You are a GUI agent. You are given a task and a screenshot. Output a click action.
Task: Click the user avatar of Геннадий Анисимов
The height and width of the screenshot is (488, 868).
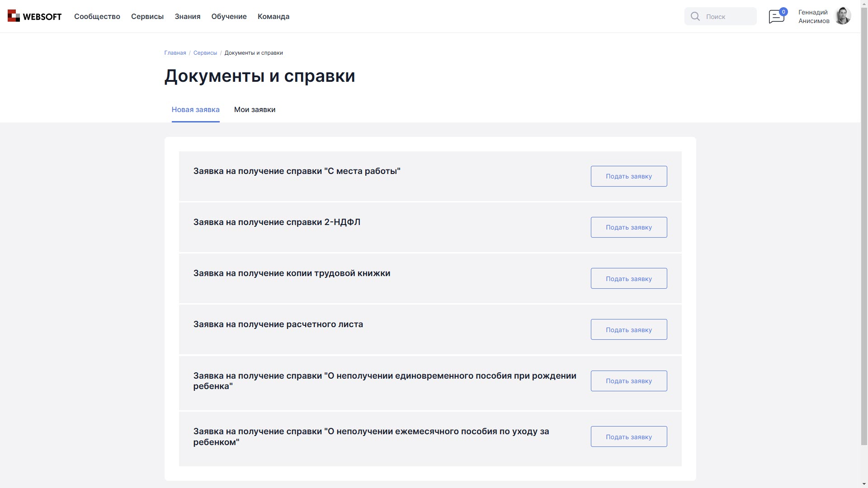(x=843, y=16)
